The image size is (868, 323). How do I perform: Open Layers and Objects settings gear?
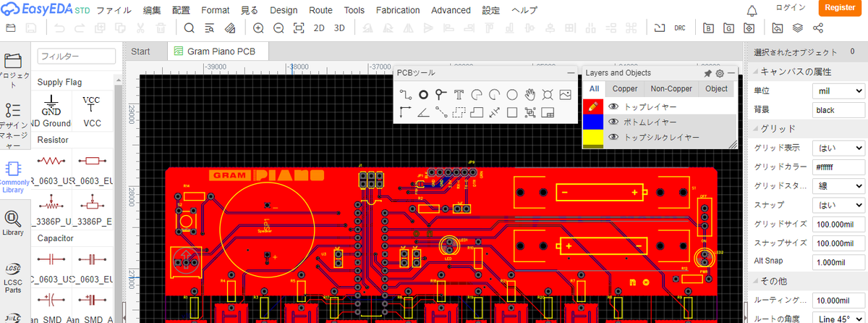coord(720,73)
